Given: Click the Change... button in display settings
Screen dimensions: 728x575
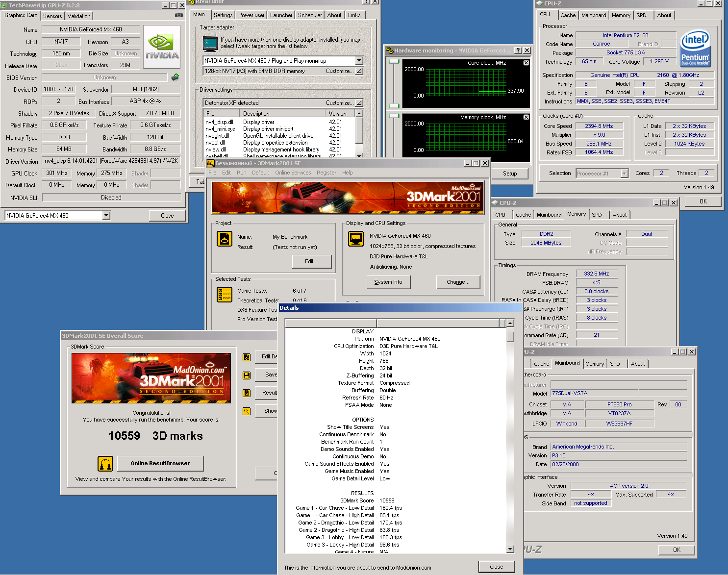Looking at the screenshot, I should [x=458, y=282].
